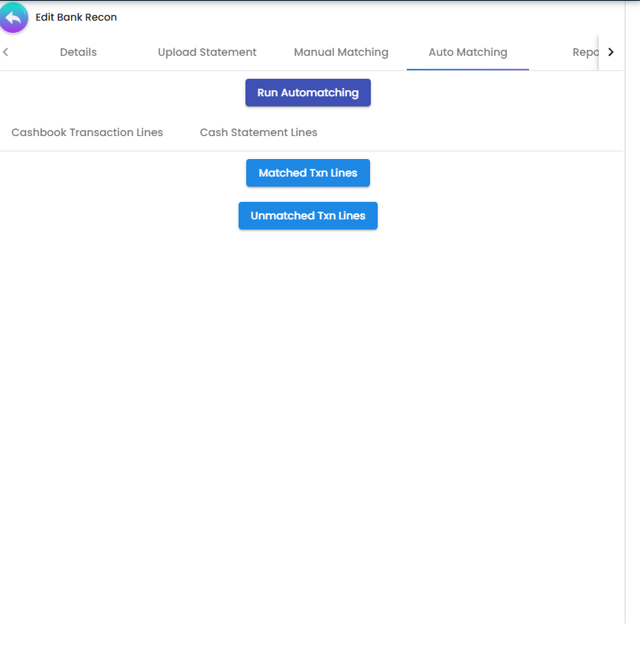Viewport: 640px width, 672px height.
Task: Switch to the Details tab
Action: tap(78, 52)
